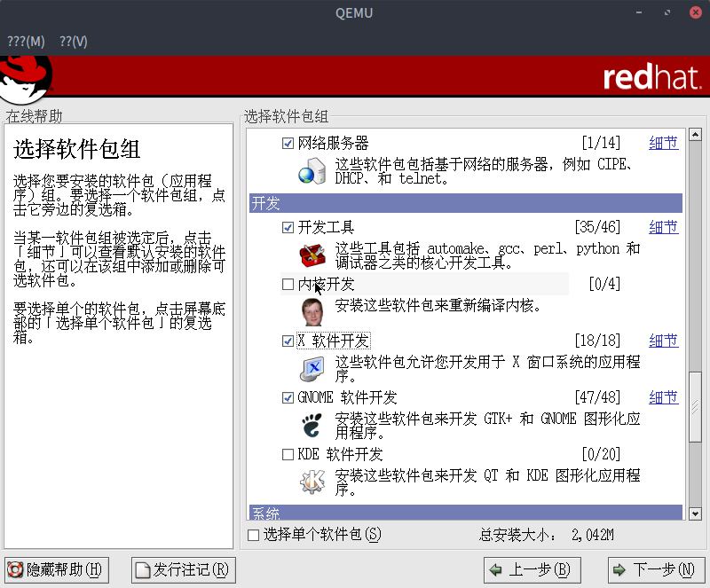Click the 总安装大小 2,042M value
Viewport: 710px width, 588px height.
click(x=593, y=535)
